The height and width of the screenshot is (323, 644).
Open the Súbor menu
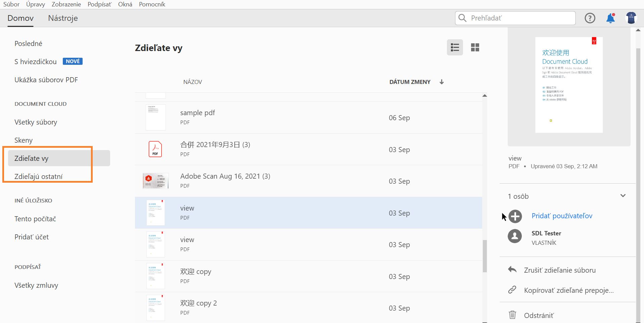click(11, 4)
